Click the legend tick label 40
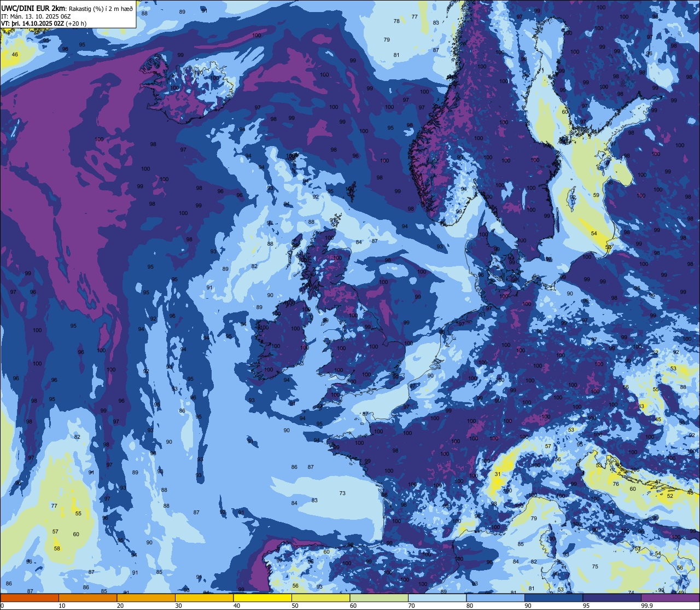700x610 pixels. click(237, 606)
